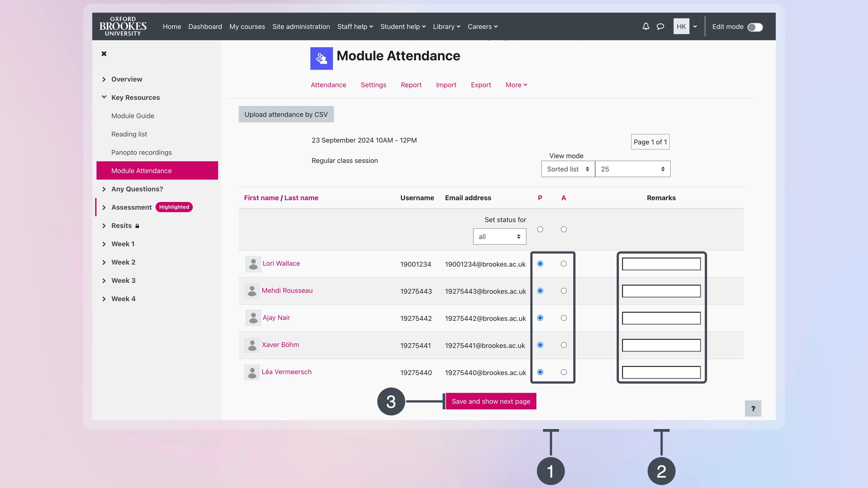Click the HK user avatar
The width and height of the screenshot is (868, 488).
pyautogui.click(x=681, y=26)
